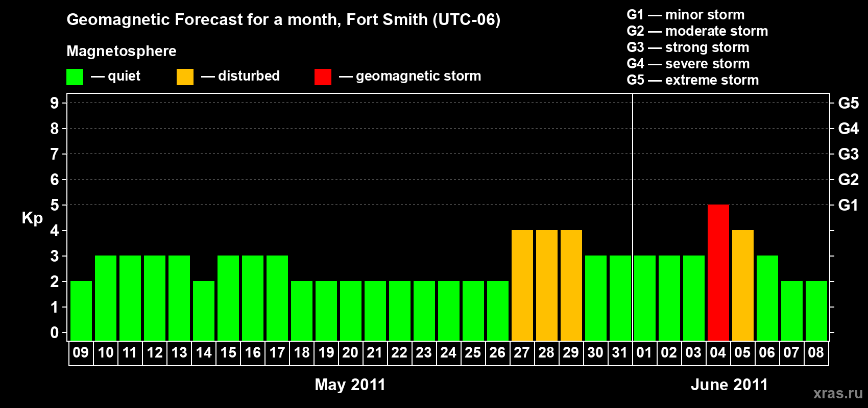The width and height of the screenshot is (868, 408).
Task: Click the 'geomagnetic storm' legend text
Action: coord(418,76)
